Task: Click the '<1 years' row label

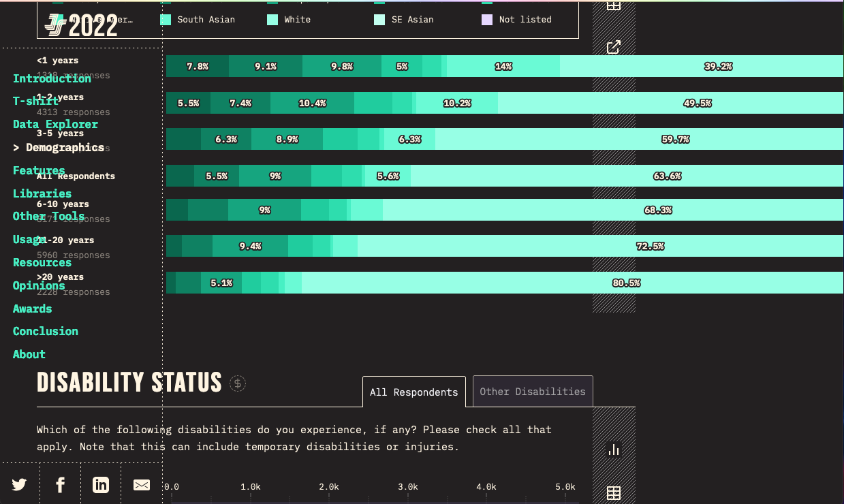Action: [x=58, y=60]
